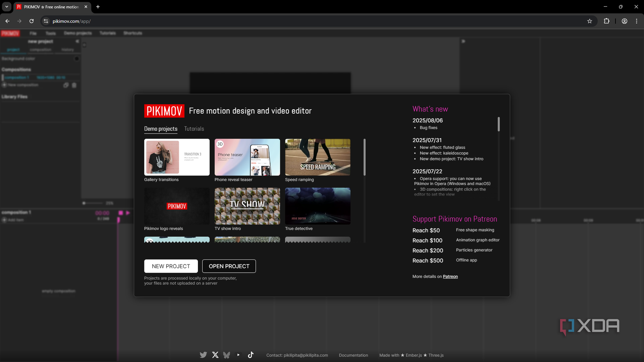Viewport: 644px width, 362px height.
Task: Open the Shortcuts menu in Pikimov
Action: (x=133, y=33)
